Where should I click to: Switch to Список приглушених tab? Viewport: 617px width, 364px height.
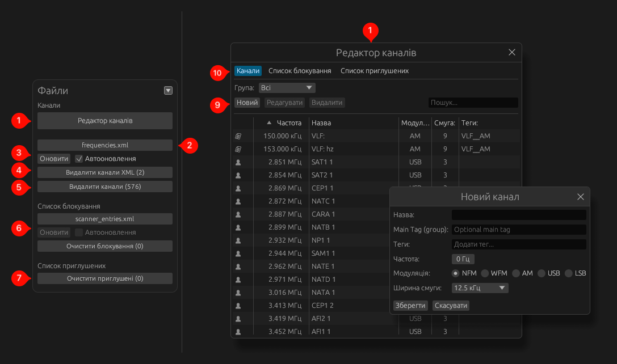pos(375,71)
